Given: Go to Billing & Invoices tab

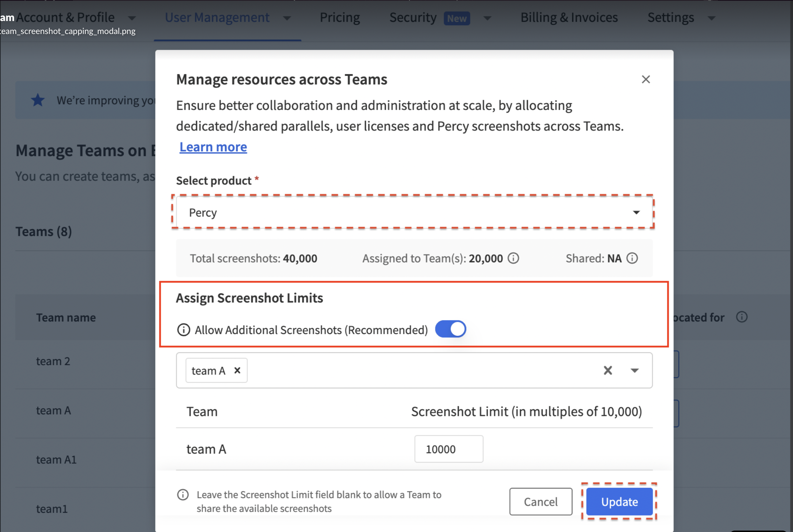Looking at the screenshot, I should (569, 18).
